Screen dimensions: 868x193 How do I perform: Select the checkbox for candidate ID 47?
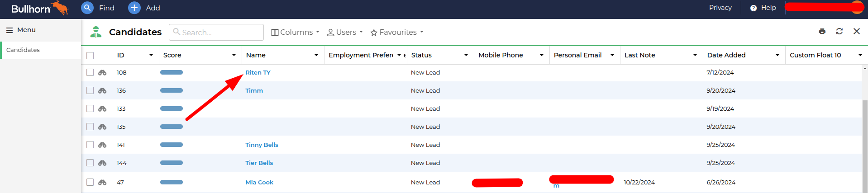[90, 182]
